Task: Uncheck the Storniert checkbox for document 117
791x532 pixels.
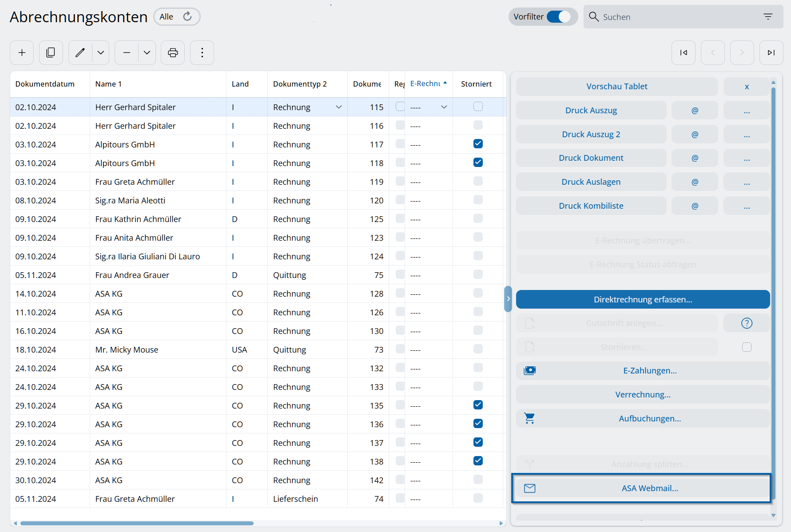Action: click(x=478, y=144)
